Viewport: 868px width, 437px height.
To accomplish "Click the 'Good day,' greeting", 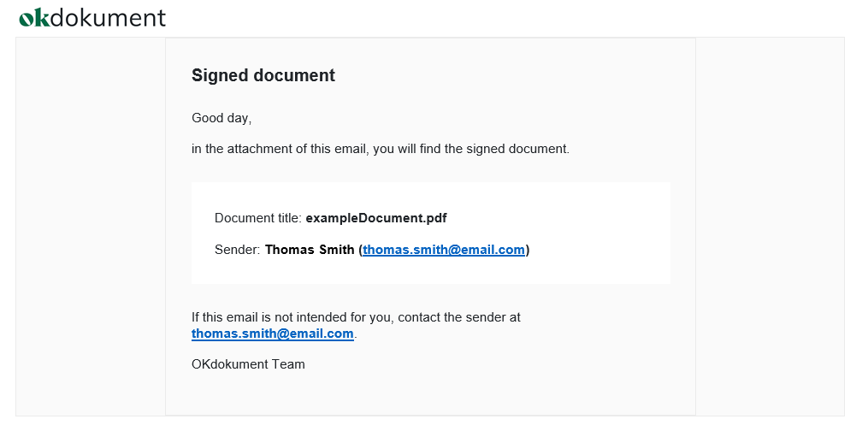I will [x=221, y=118].
